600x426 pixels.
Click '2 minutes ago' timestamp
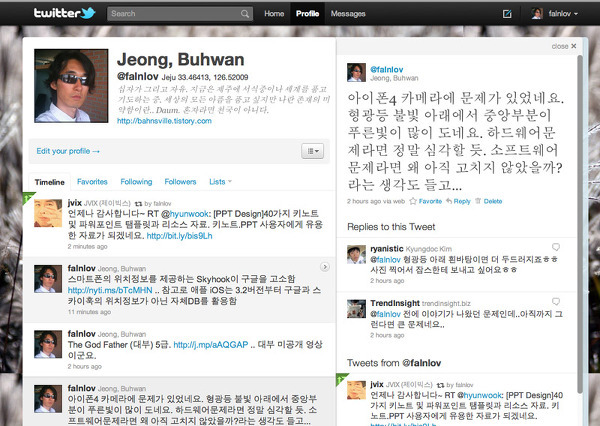tap(88, 246)
